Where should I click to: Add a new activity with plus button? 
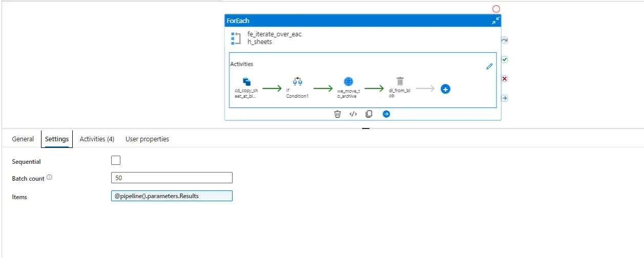[446, 89]
